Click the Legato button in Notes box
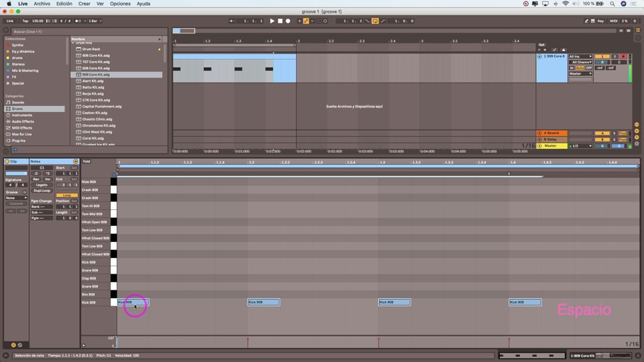 pos(42,185)
